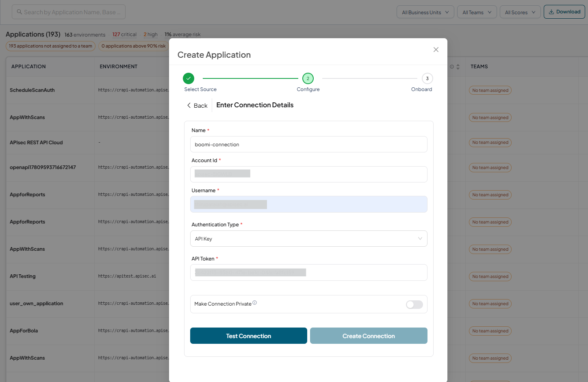
Task: Select 193 applications not assigned to a team tag
Action: pyautogui.click(x=50, y=46)
